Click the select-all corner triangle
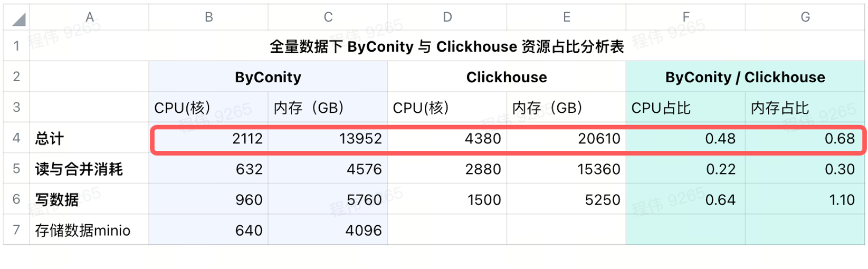Screen dimensions: 868x269 coord(18,20)
